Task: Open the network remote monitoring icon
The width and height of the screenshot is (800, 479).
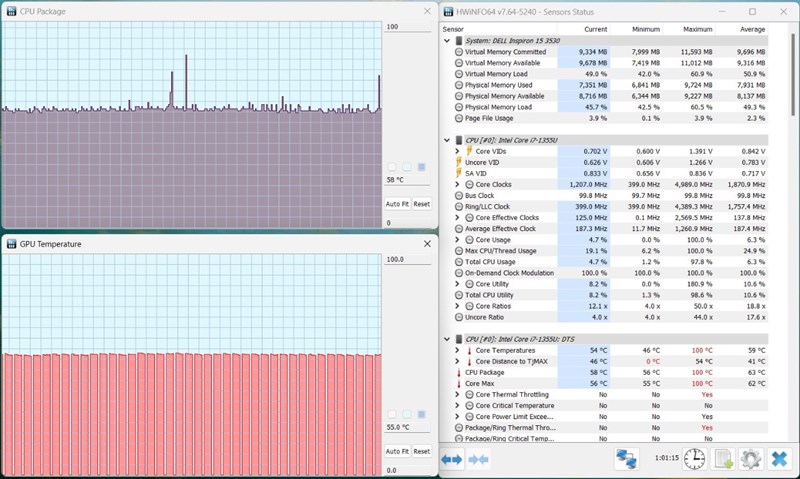Action: click(626, 459)
